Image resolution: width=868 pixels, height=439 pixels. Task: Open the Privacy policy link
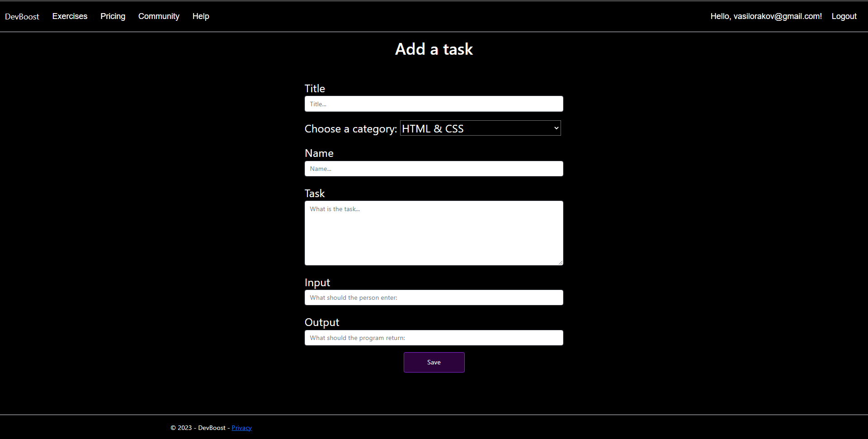coord(241,427)
